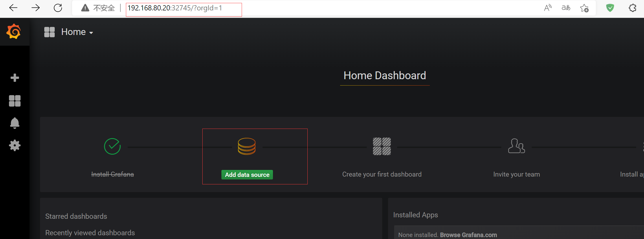Screen dimensions: 644x239
Task: Click the not-secure warning triangle icon
Action: tap(85, 8)
